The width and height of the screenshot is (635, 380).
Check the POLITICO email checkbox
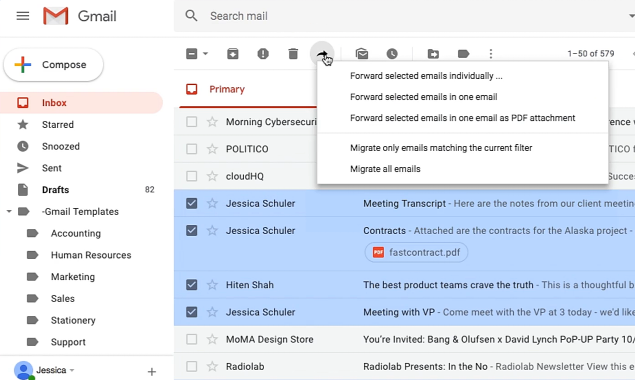(192, 149)
